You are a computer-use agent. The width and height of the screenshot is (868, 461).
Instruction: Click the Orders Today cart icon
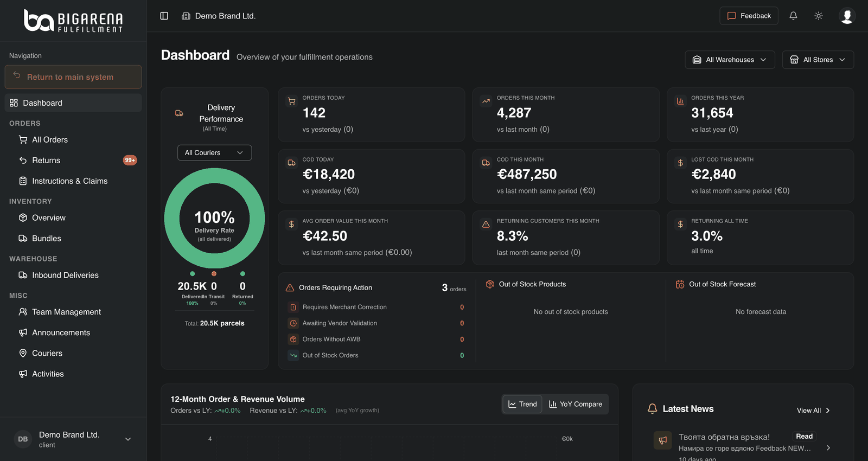291,101
